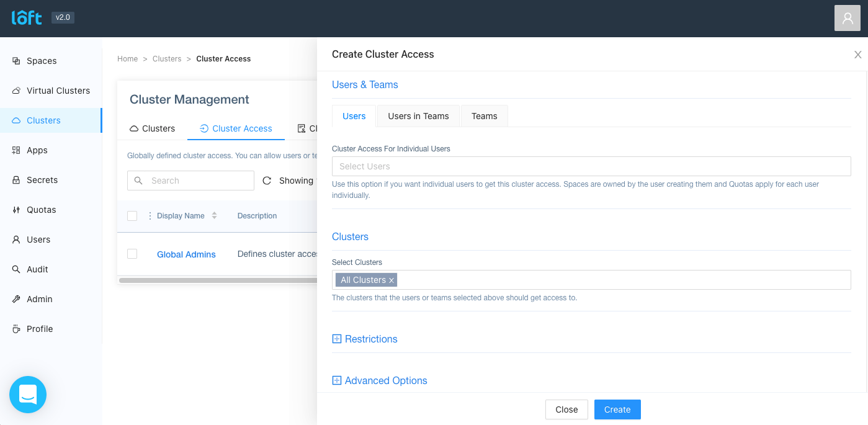Open the Secrets section
This screenshot has height=425, width=868.
(41, 180)
